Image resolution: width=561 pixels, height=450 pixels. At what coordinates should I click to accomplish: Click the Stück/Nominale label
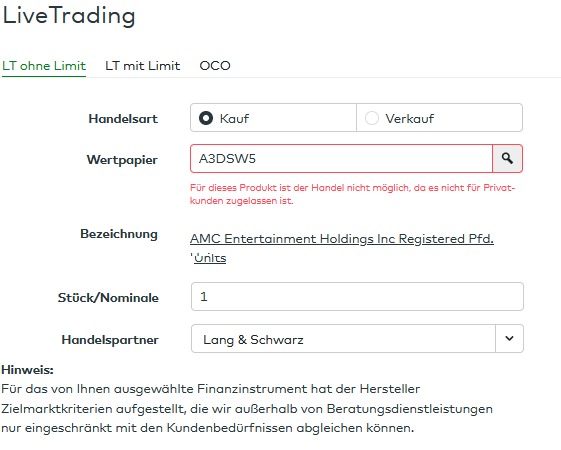[x=108, y=298]
